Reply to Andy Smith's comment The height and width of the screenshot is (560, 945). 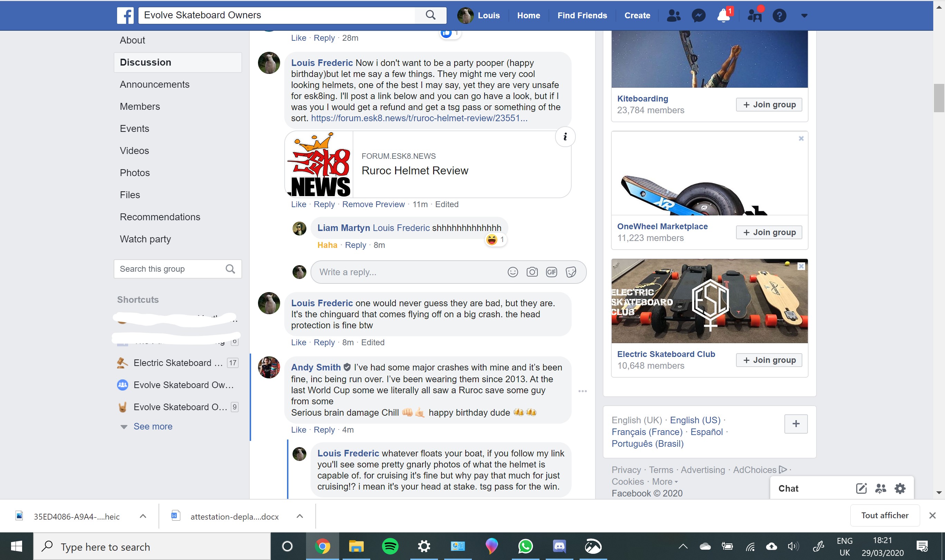point(324,430)
